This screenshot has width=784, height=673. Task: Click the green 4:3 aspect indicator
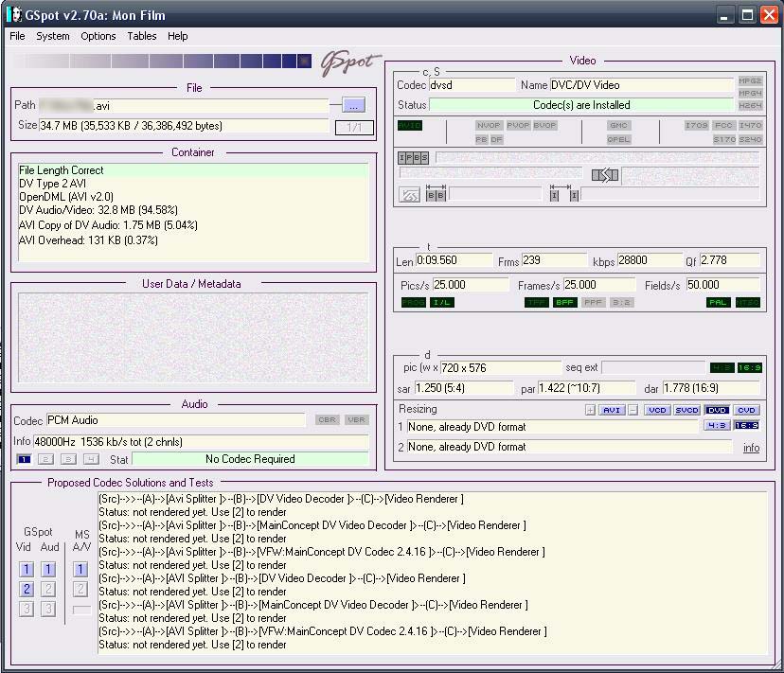[x=722, y=368]
